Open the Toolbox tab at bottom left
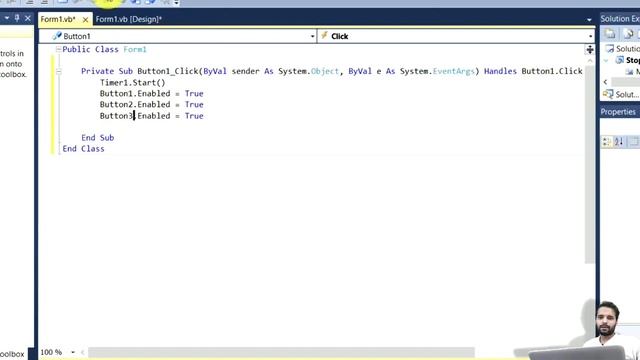Image resolution: width=640 pixels, height=360 pixels. click(12, 354)
